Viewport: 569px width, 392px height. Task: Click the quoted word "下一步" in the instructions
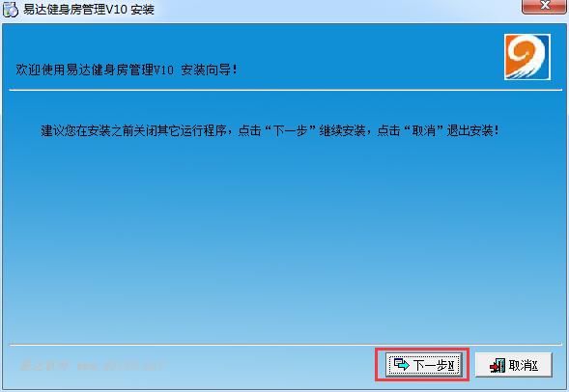point(291,130)
